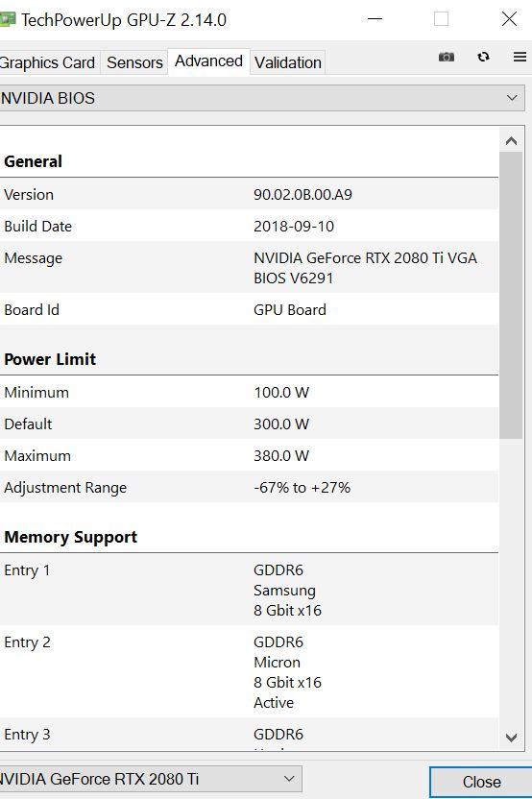The height and width of the screenshot is (799, 532).
Task: Click the Adjustment Range row
Action: coord(249,487)
